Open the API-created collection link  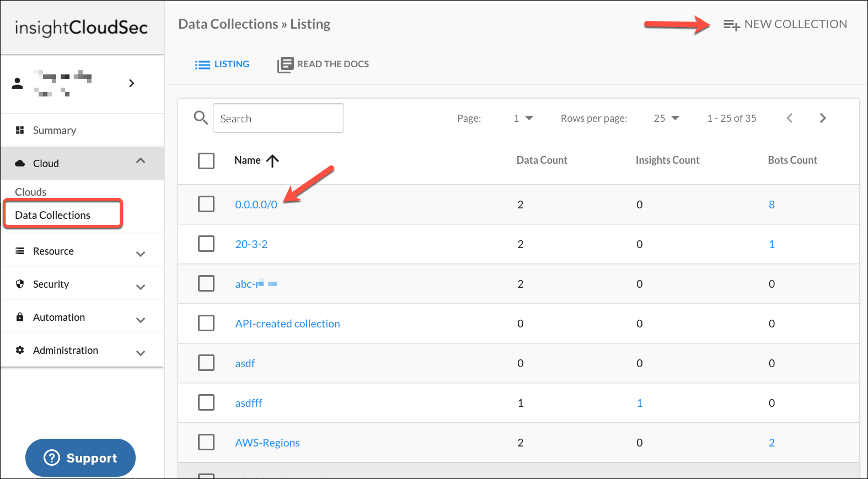(288, 324)
